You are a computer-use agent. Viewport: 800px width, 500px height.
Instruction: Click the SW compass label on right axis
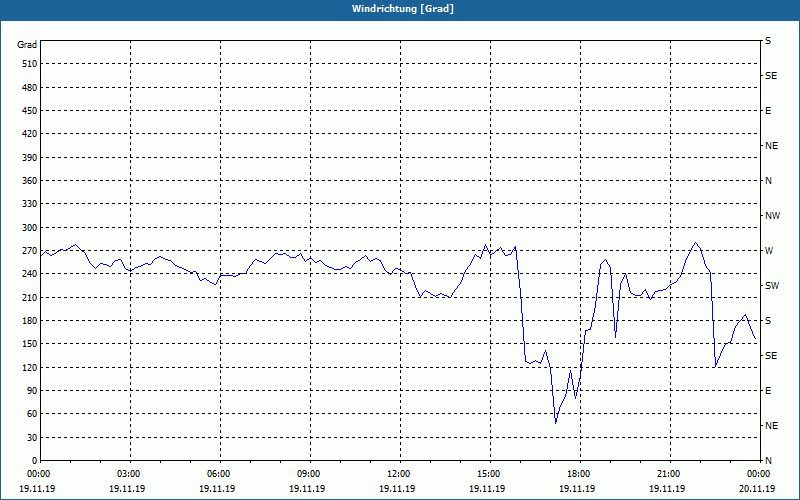tap(772, 286)
